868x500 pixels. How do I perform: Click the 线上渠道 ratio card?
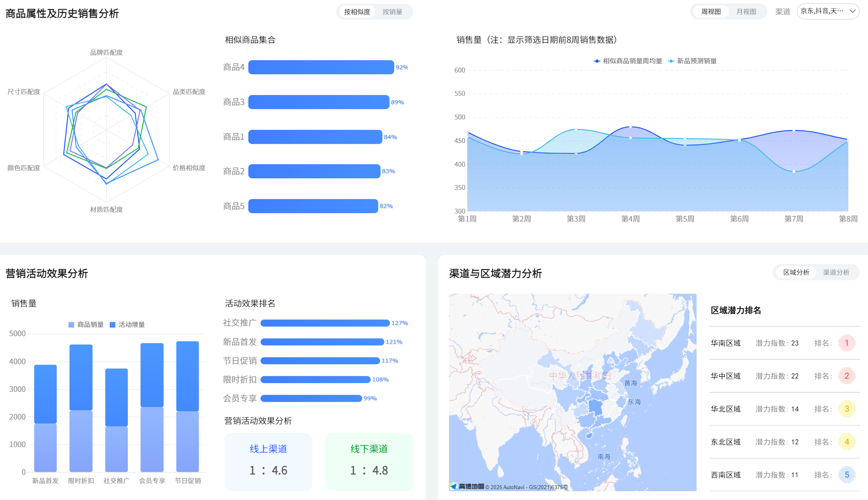coord(268,462)
